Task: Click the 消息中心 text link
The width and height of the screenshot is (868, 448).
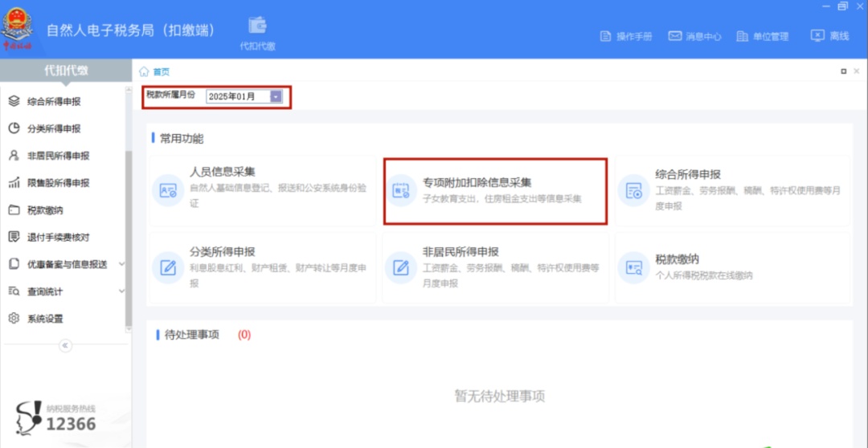Action: coord(703,36)
